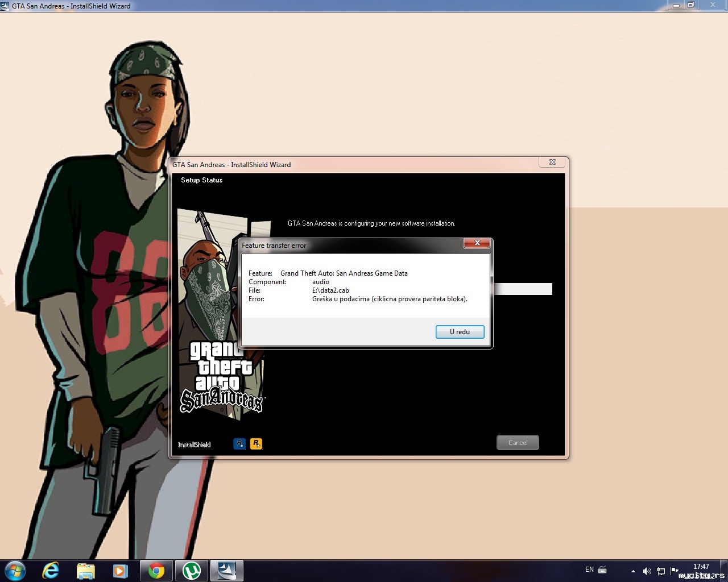Click the blue Rockstar logo icon
The height and width of the screenshot is (582, 728).
click(x=239, y=443)
